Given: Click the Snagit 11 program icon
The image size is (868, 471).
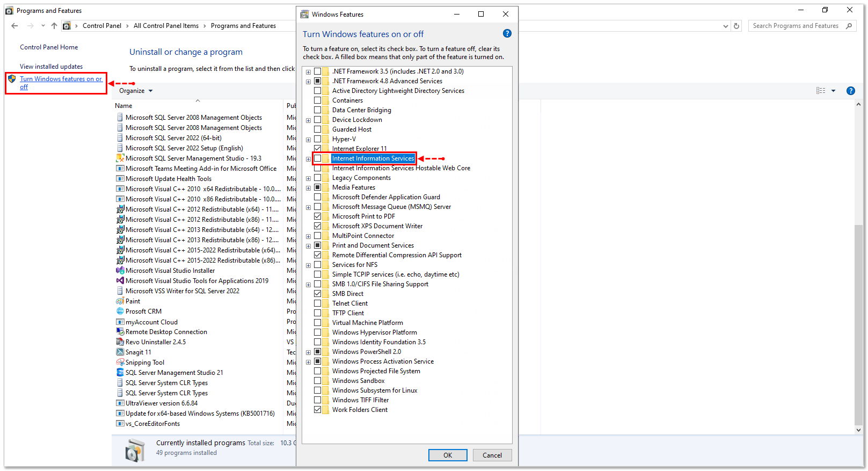Looking at the screenshot, I should click(120, 352).
